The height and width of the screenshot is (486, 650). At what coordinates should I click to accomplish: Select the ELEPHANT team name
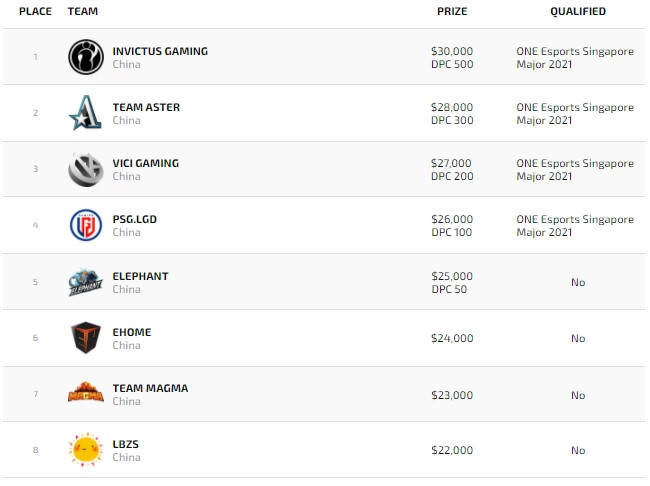pos(140,276)
